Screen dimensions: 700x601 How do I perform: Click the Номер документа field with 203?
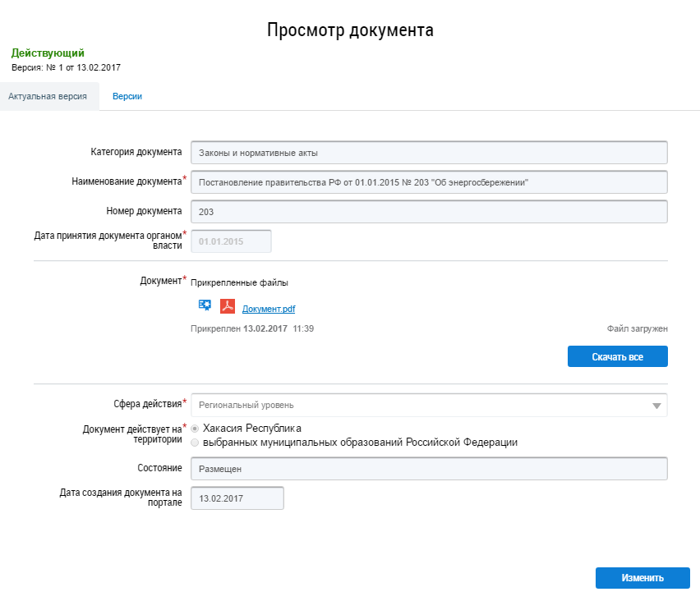point(428,212)
